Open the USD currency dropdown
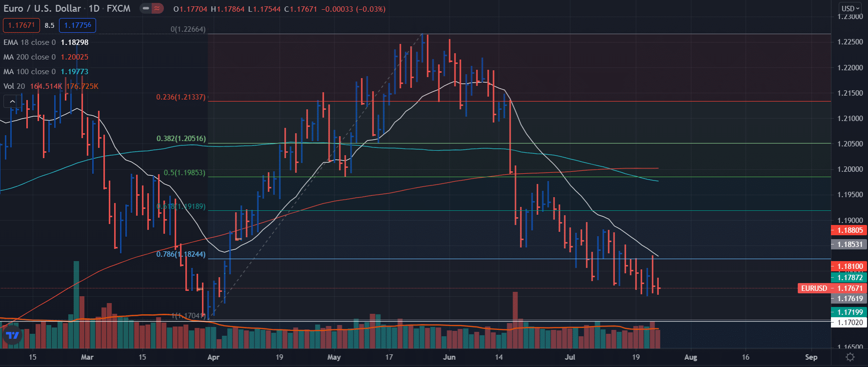The height and width of the screenshot is (367, 868). coord(850,8)
